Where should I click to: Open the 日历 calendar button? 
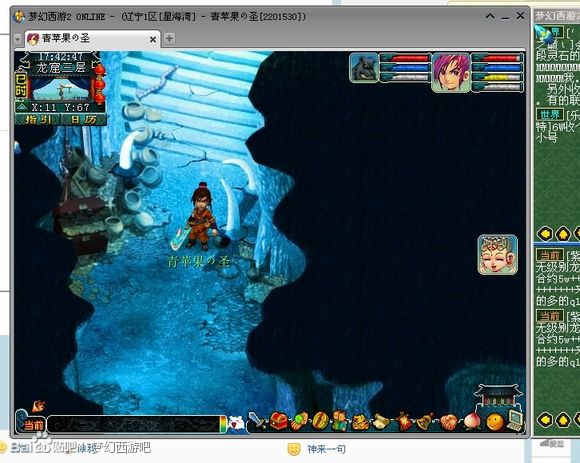83,119
